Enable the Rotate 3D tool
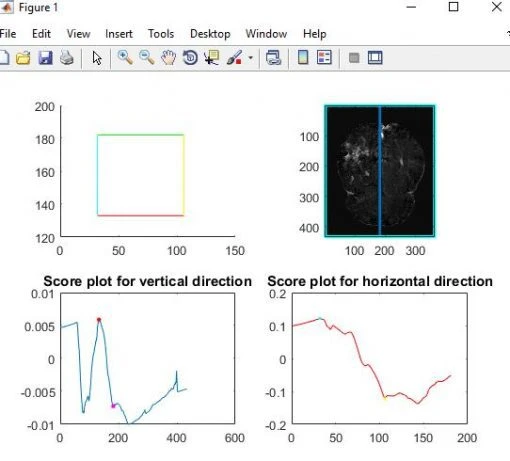Image resolution: width=510 pixels, height=461 pixels. [190, 58]
